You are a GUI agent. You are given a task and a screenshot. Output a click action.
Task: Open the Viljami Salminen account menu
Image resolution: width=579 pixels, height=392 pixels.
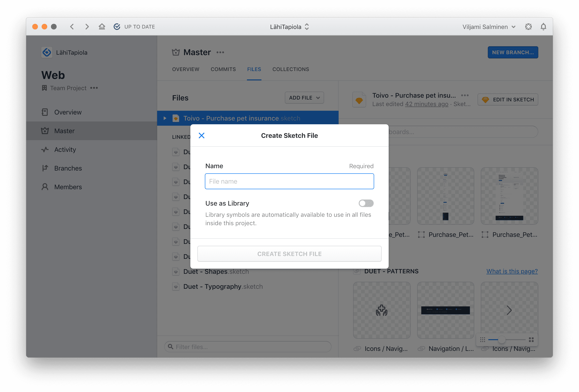pos(489,27)
